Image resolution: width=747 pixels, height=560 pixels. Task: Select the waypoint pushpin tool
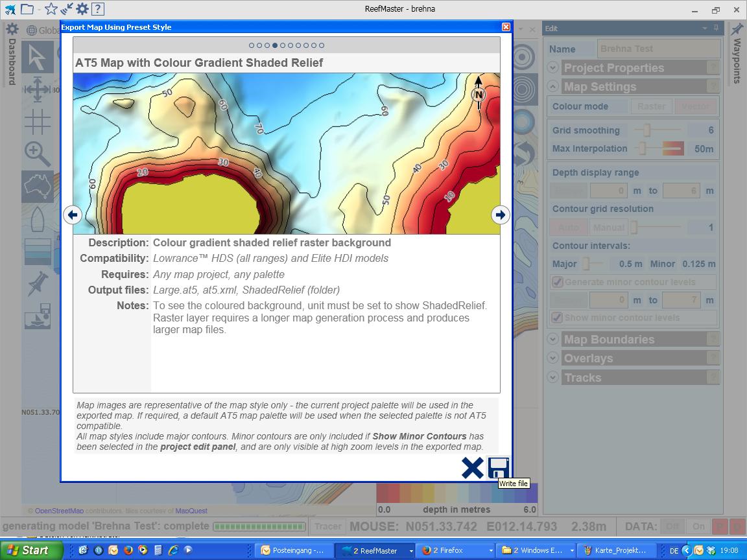click(37, 285)
